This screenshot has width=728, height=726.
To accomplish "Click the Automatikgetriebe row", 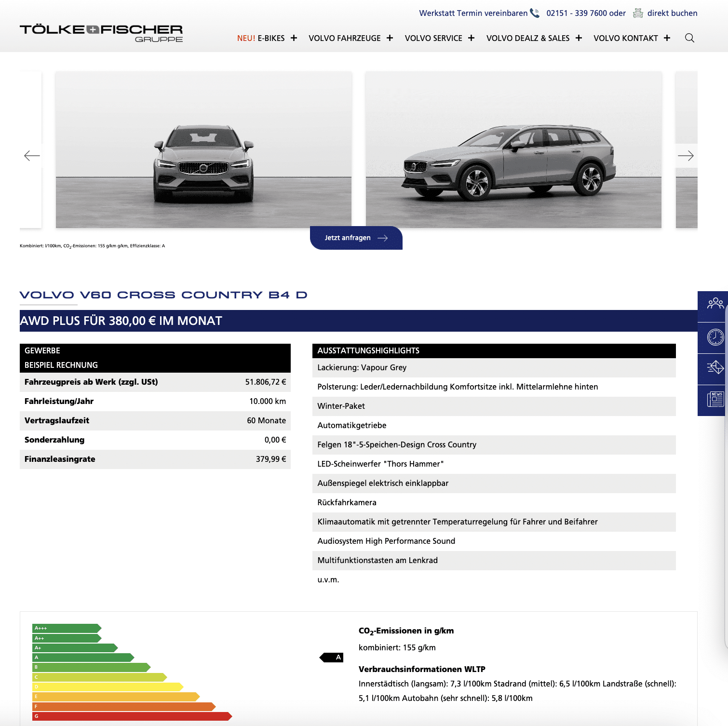I will click(494, 426).
